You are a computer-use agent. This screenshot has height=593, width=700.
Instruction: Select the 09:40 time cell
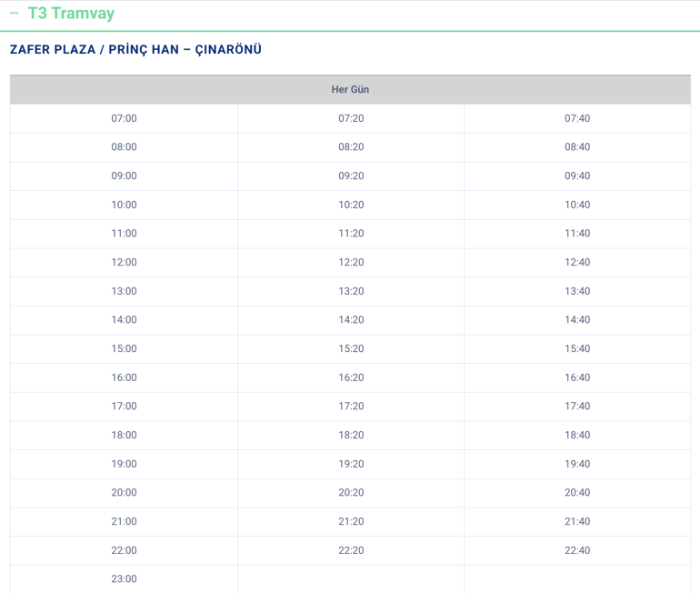(577, 176)
